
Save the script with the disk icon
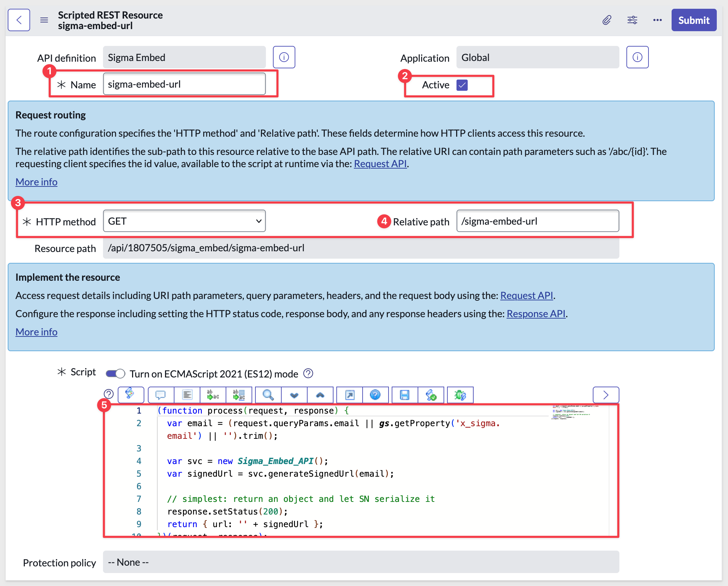click(x=405, y=395)
